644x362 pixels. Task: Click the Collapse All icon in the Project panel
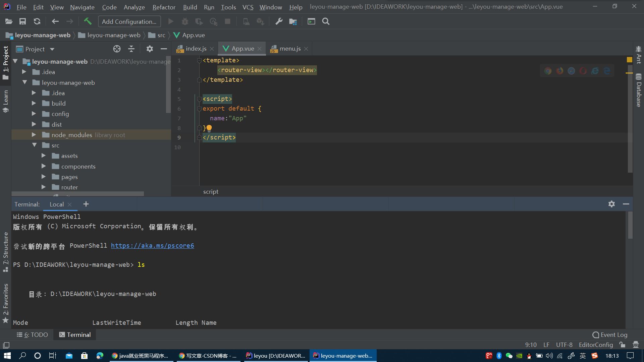pos(131,49)
